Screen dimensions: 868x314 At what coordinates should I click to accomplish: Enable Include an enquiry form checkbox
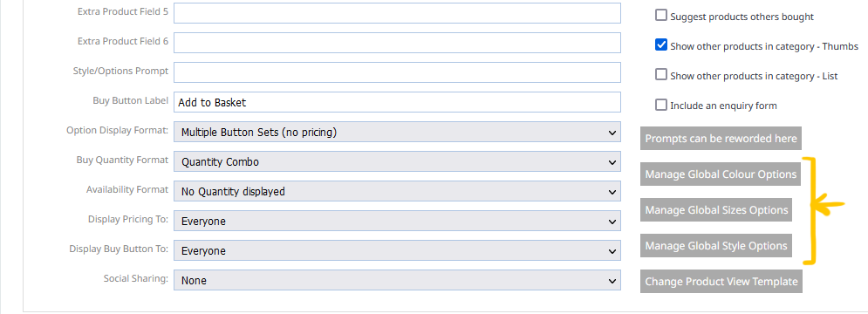coord(661,104)
